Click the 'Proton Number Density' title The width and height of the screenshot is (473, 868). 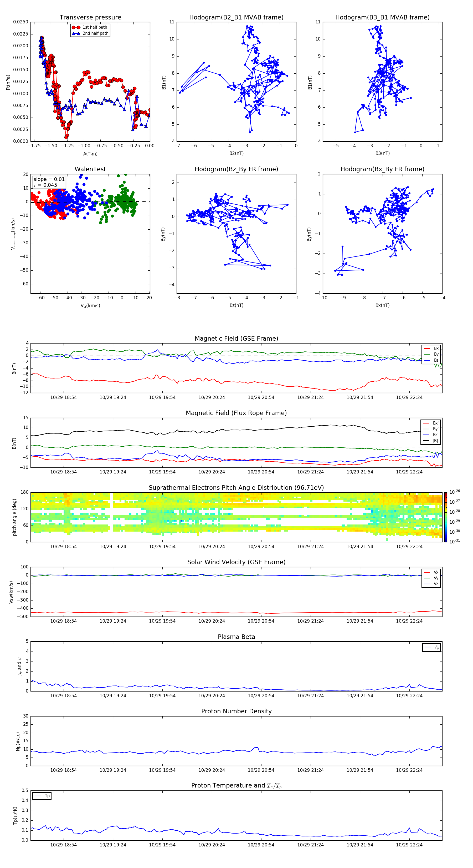(x=236, y=711)
